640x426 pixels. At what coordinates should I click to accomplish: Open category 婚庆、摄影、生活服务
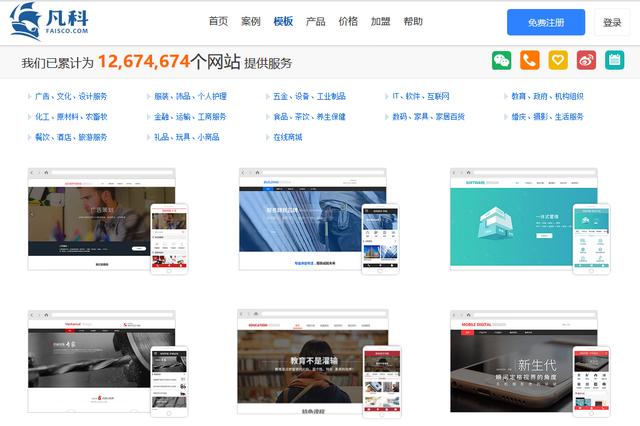pos(547,117)
